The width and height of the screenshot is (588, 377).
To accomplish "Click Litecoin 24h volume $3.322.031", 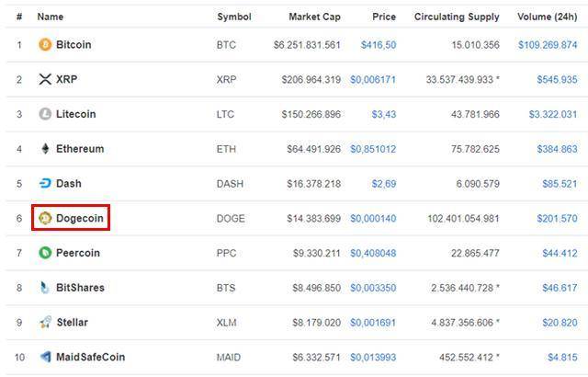I will point(552,114).
